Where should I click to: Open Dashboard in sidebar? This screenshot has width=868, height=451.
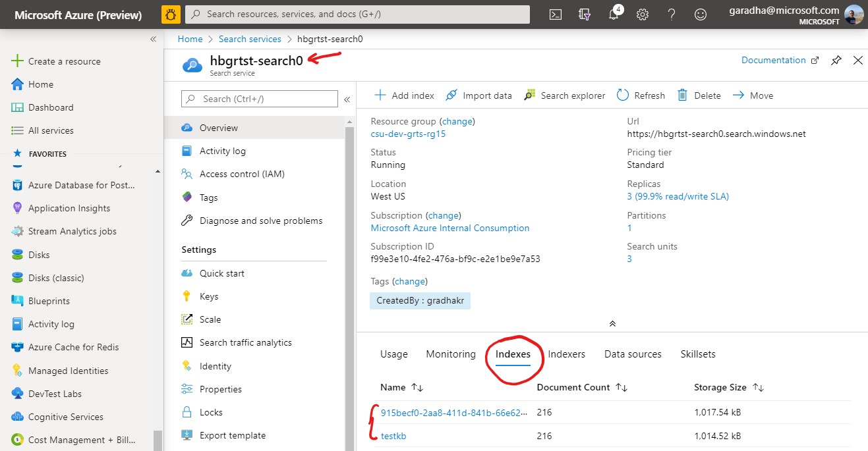pyautogui.click(x=43, y=107)
